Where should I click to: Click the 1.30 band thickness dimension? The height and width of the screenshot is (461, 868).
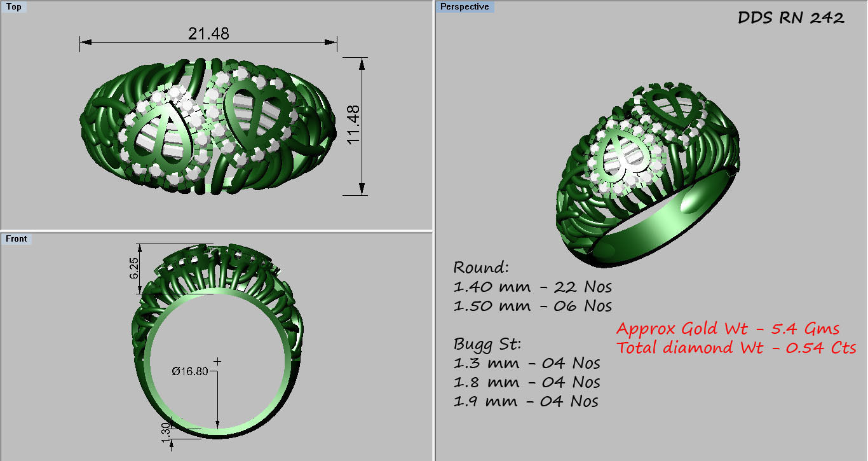(x=166, y=432)
